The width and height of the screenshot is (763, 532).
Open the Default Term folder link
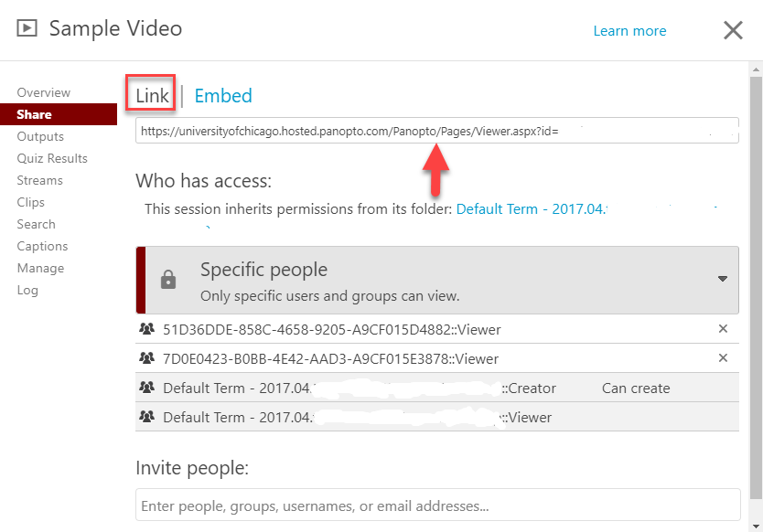pyautogui.click(x=531, y=208)
